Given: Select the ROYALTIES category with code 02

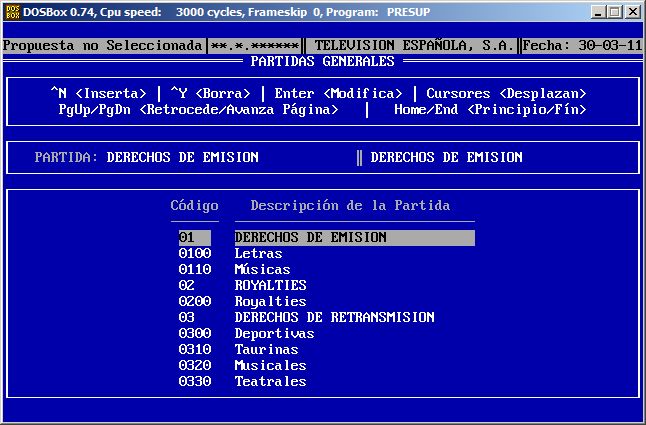Looking at the screenshot, I should tap(270, 286).
